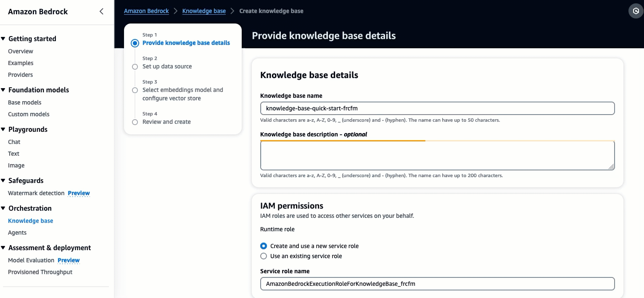Image resolution: width=644 pixels, height=298 pixels.
Task: Open the hexagon icon at top right
Action: 636,11
